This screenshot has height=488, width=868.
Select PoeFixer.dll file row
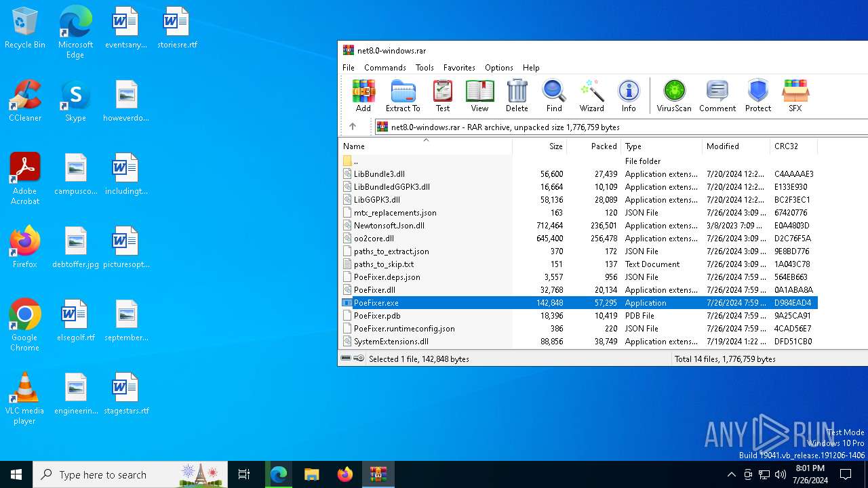[x=578, y=290]
